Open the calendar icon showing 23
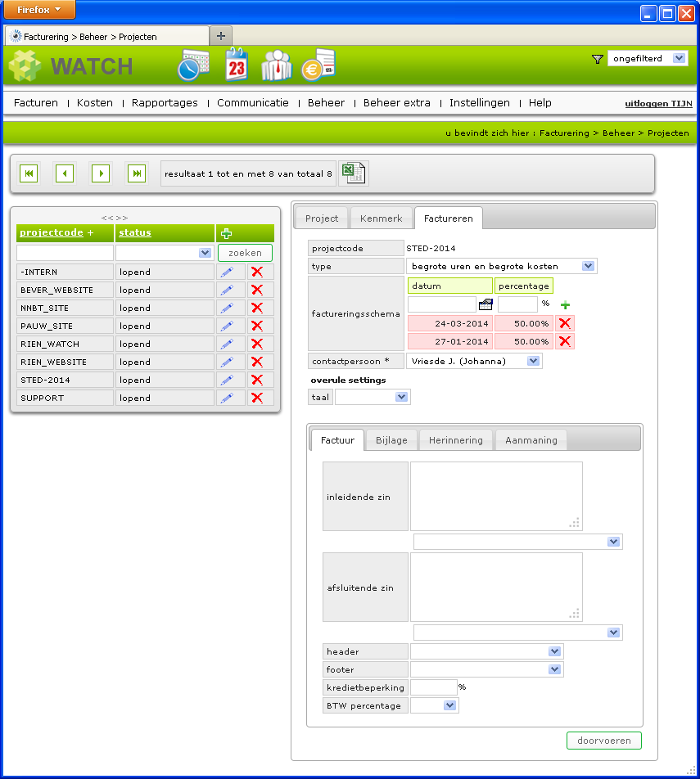The height and width of the screenshot is (779, 700). click(x=237, y=65)
